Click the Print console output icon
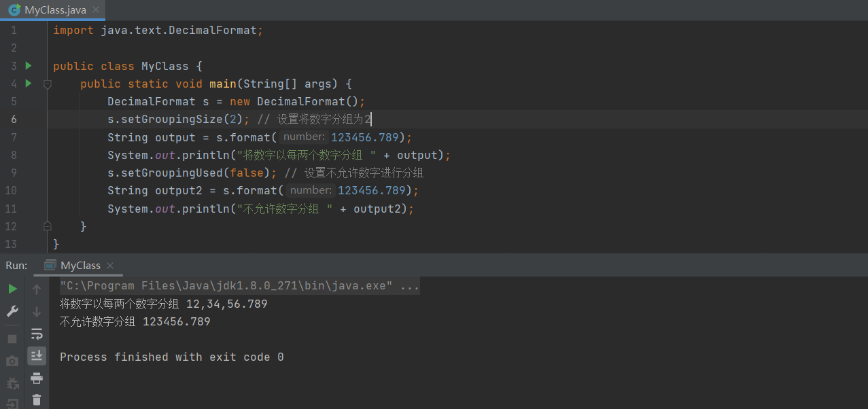Viewport: 868px width, 409px height. 37,378
